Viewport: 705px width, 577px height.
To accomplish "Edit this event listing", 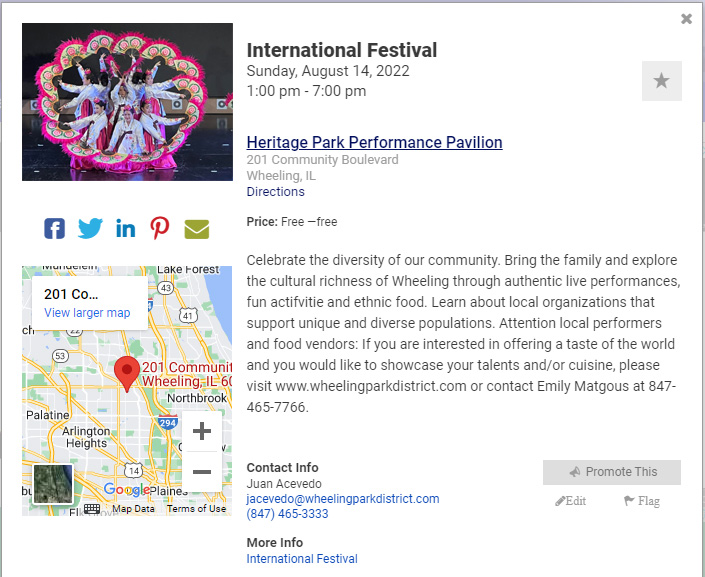I will 571,501.
